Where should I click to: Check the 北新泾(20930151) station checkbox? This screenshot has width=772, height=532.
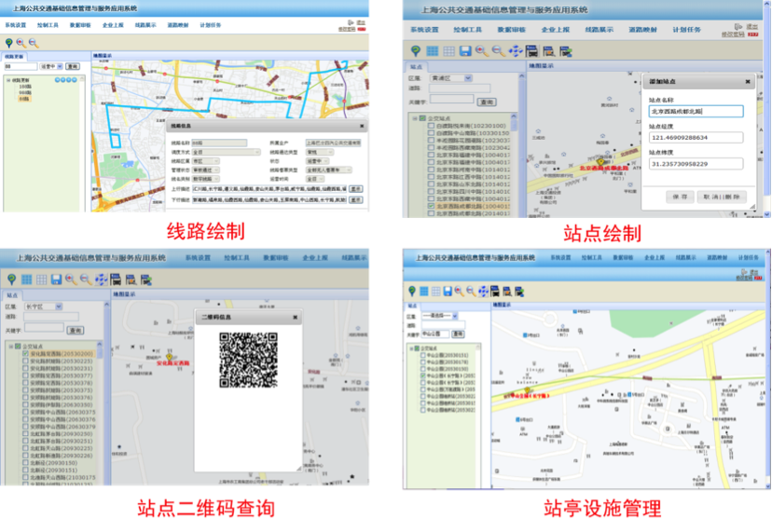click(25, 470)
